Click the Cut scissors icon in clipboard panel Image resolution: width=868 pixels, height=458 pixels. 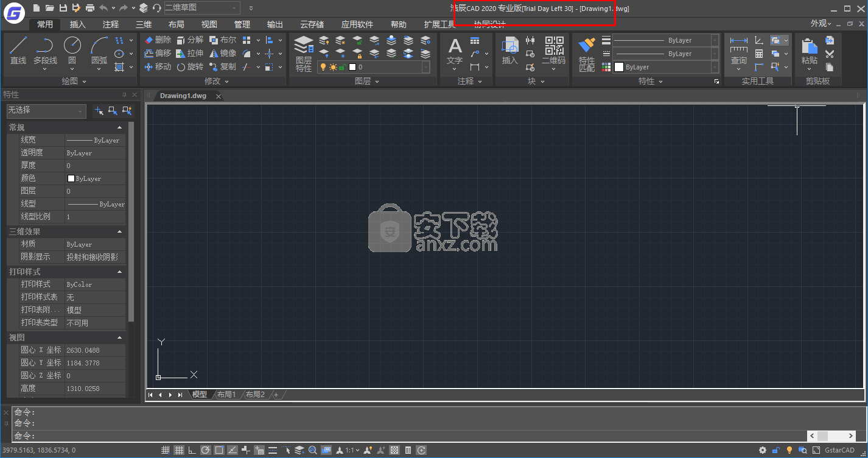tap(830, 54)
